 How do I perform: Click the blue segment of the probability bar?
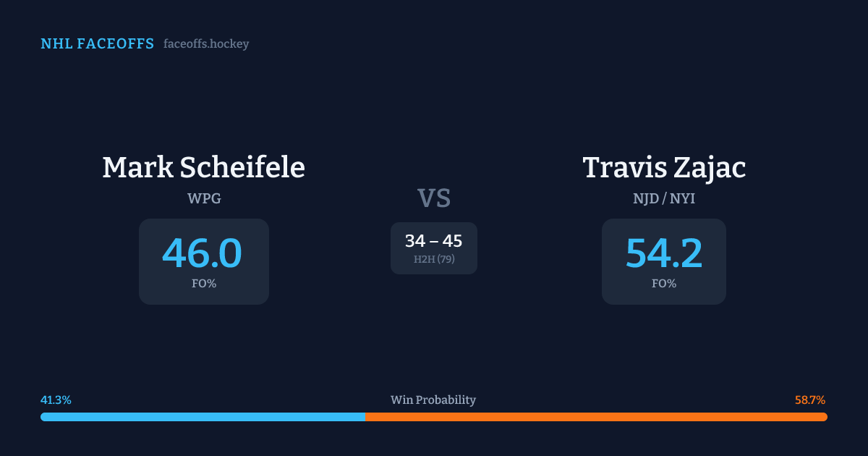click(203, 417)
